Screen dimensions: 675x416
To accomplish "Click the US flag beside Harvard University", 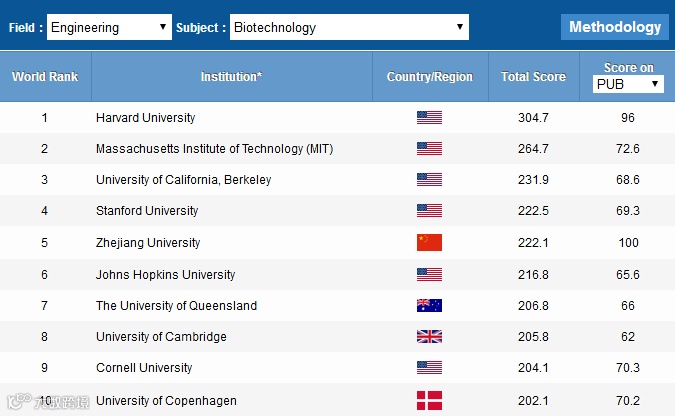I will [x=429, y=117].
